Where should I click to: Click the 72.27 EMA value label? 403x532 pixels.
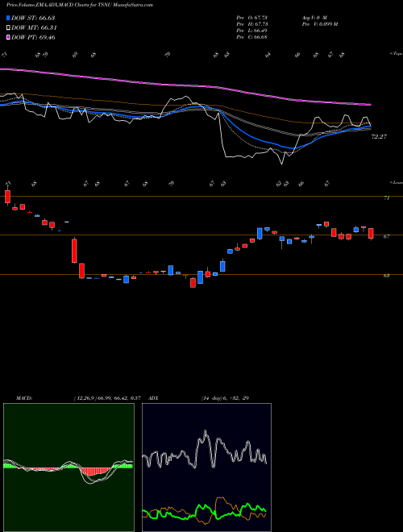point(379,137)
